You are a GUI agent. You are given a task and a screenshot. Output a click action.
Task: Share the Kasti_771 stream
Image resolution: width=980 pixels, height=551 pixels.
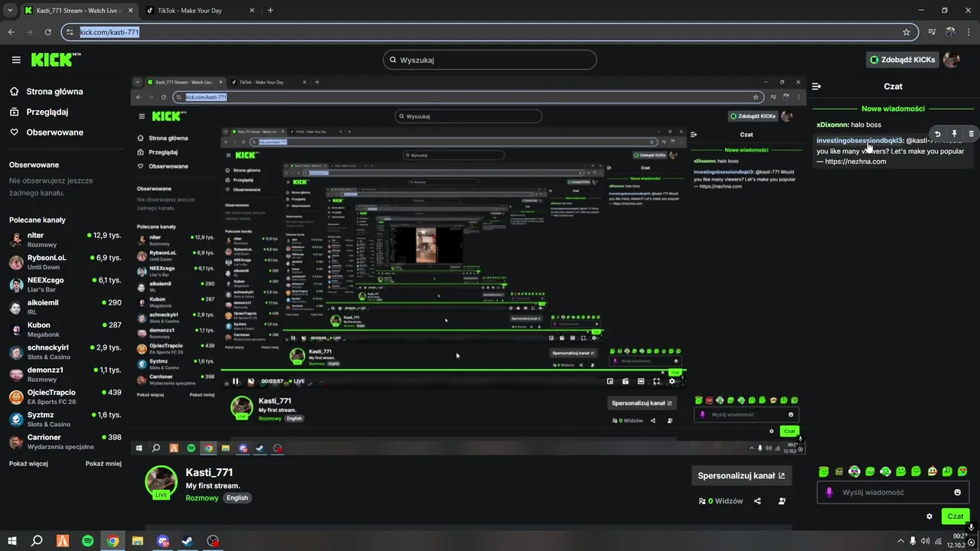coord(757,501)
